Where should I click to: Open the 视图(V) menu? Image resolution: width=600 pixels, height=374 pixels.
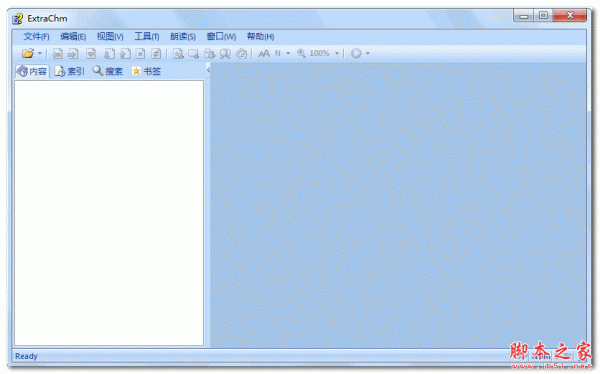click(x=110, y=36)
